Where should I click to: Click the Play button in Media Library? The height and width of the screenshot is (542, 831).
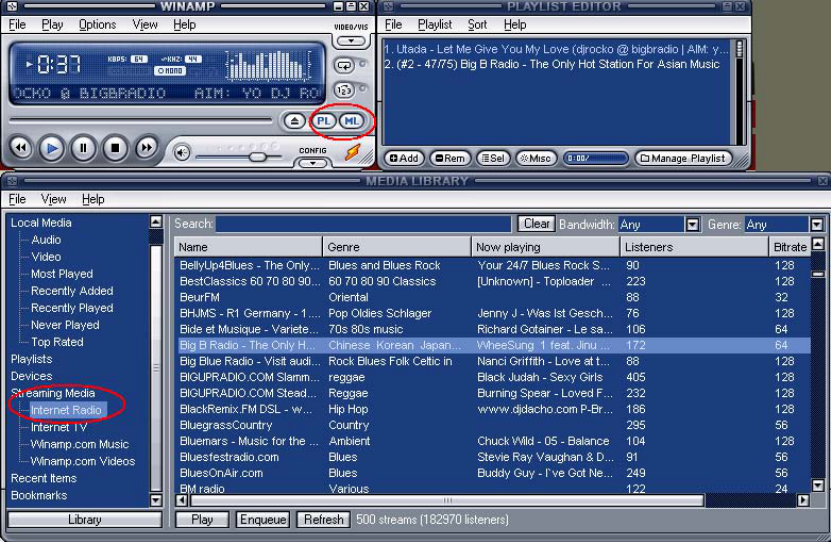point(202,519)
